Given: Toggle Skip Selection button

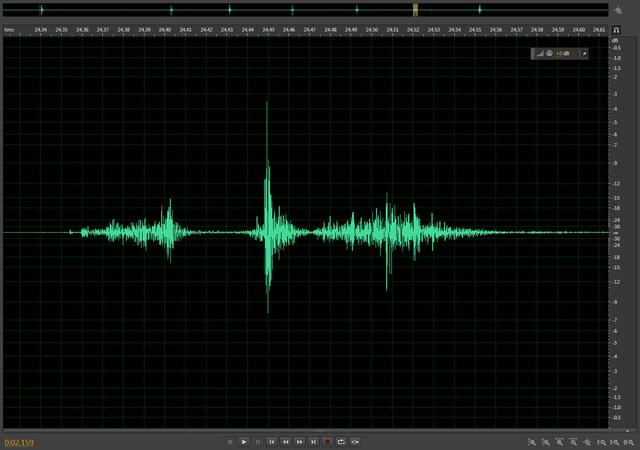Looking at the screenshot, I should [355, 442].
